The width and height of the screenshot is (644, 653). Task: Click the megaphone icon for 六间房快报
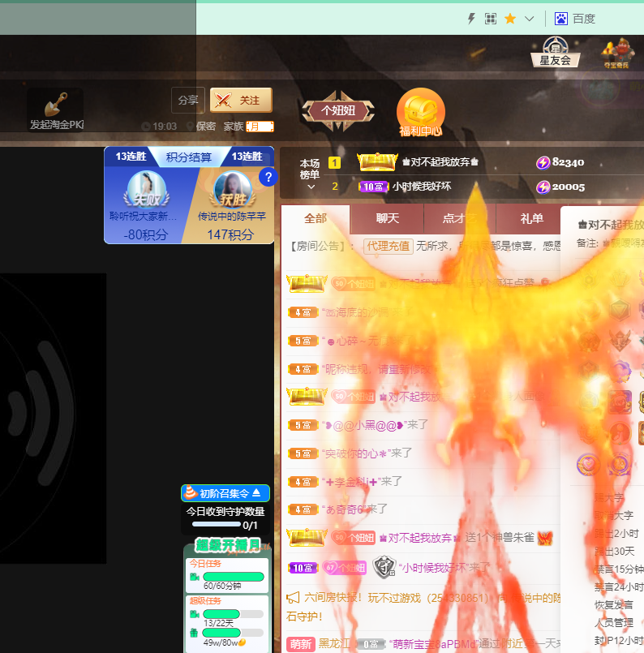(x=293, y=598)
